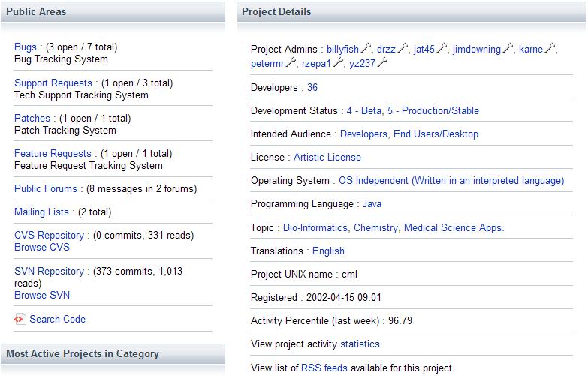Click wrench icon next to jimdowning
The width and height of the screenshot is (588, 376).
tap(508, 49)
